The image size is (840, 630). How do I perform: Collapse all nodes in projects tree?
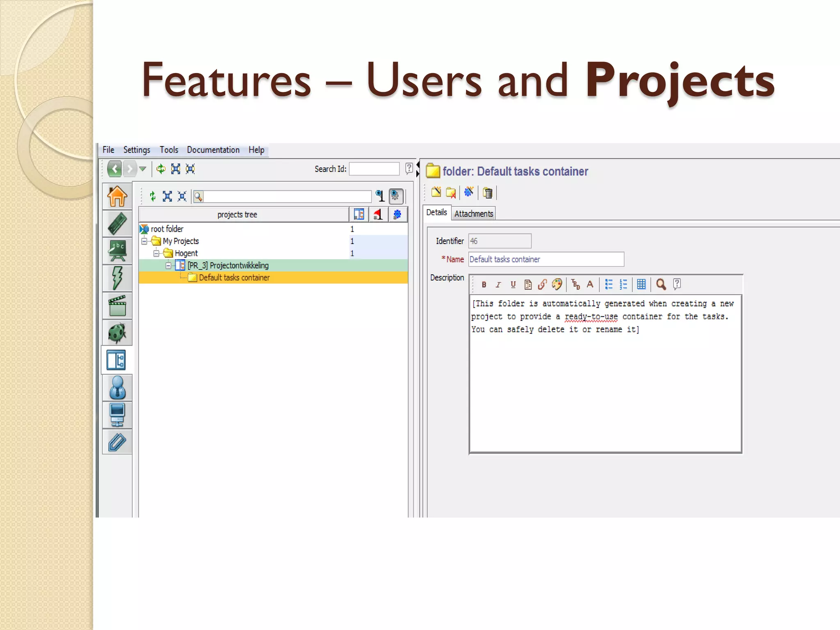point(182,196)
